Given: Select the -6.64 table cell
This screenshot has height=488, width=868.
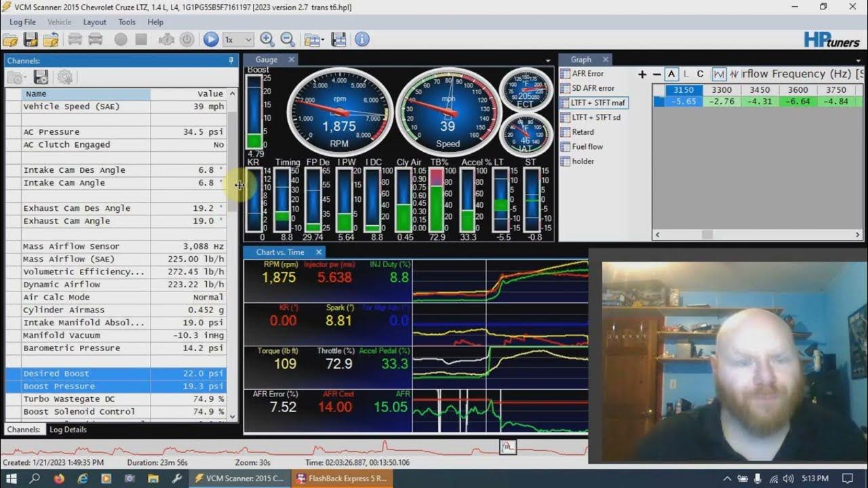Looking at the screenshot, I should pos(797,102).
